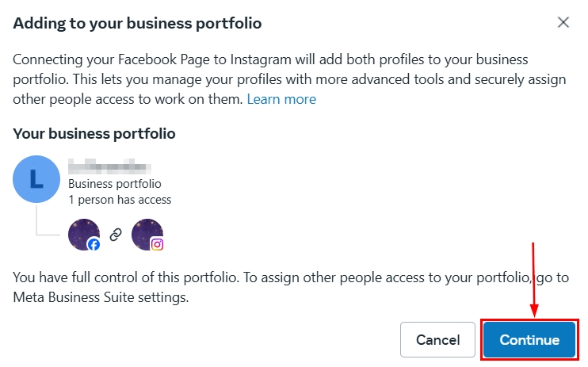Image resolution: width=588 pixels, height=367 pixels.
Task: Click '1 person has access' text
Action: tap(120, 199)
